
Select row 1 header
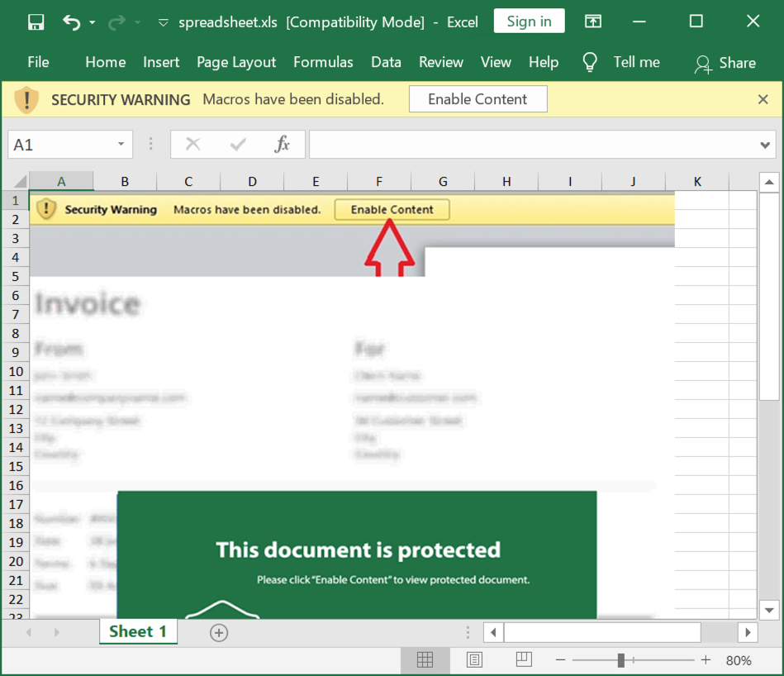(15, 201)
